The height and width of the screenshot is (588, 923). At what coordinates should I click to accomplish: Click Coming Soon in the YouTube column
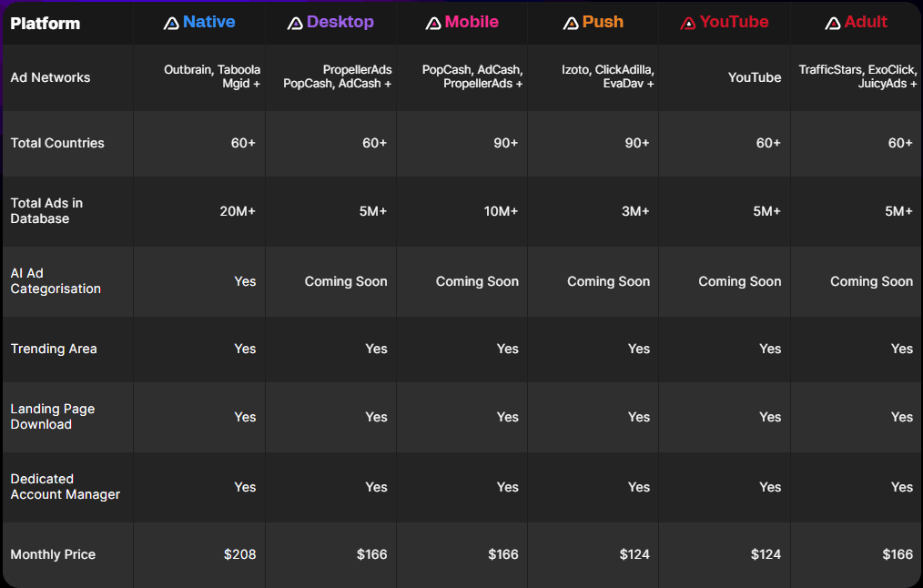[739, 281]
